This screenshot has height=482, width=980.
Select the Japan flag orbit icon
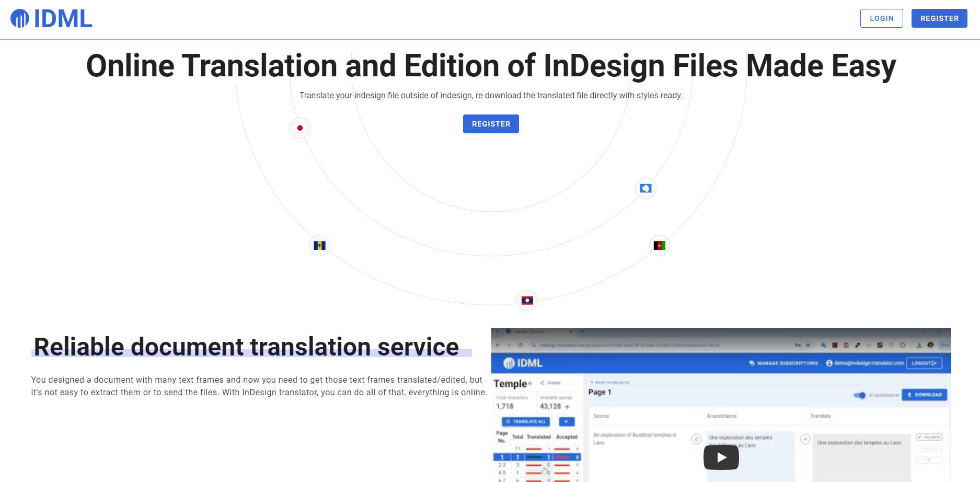(x=300, y=128)
